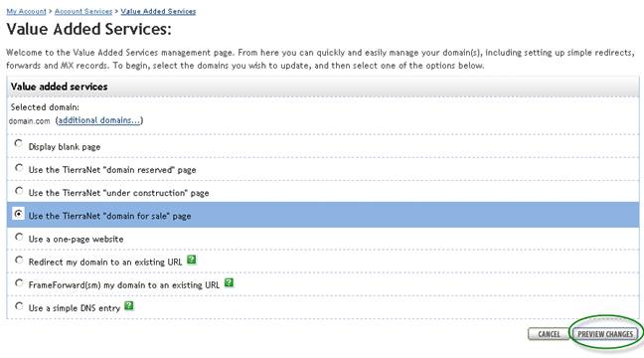The width and height of the screenshot is (644, 358).
Task: Choose FrameForward my domain radio button
Action: tap(19, 282)
